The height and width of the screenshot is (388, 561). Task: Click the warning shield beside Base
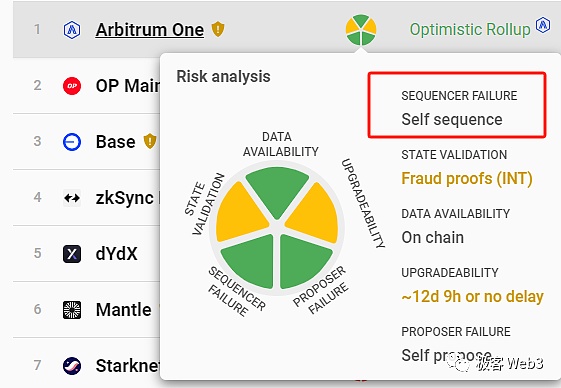(x=150, y=141)
